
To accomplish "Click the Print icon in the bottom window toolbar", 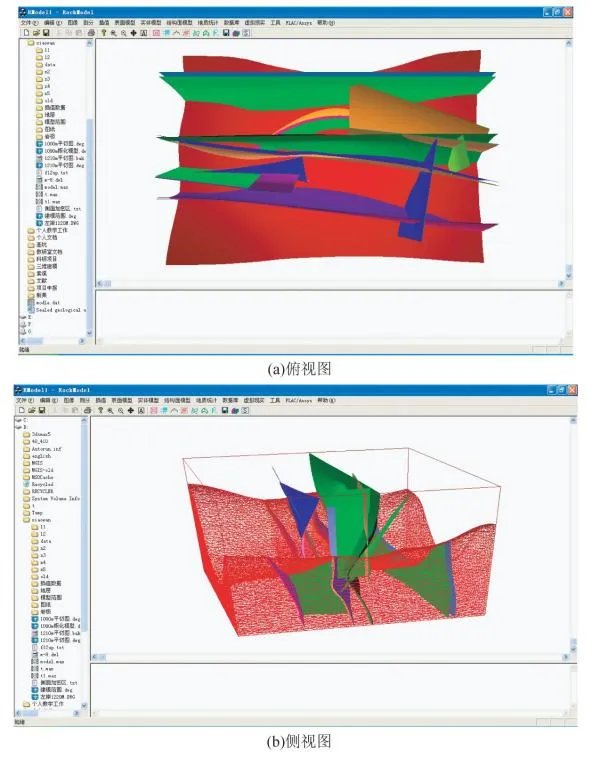I will coord(89,411).
